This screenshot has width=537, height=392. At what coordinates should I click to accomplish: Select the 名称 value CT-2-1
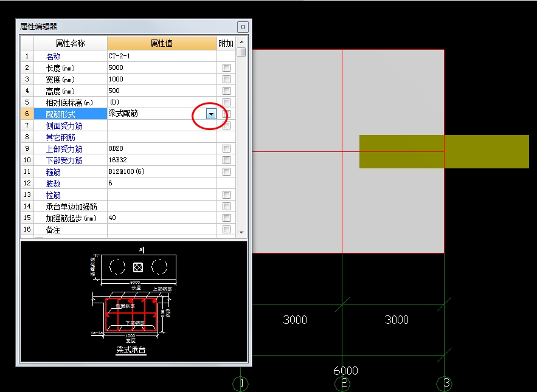coord(162,56)
